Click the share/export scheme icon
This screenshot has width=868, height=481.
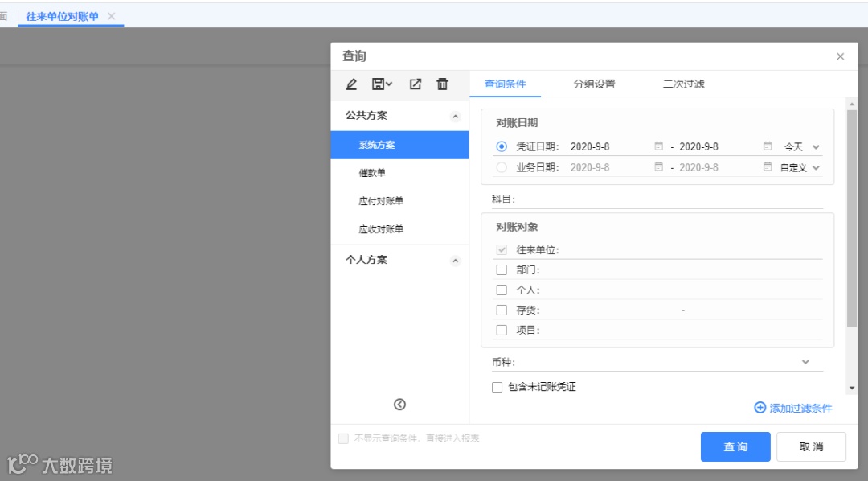(x=416, y=84)
